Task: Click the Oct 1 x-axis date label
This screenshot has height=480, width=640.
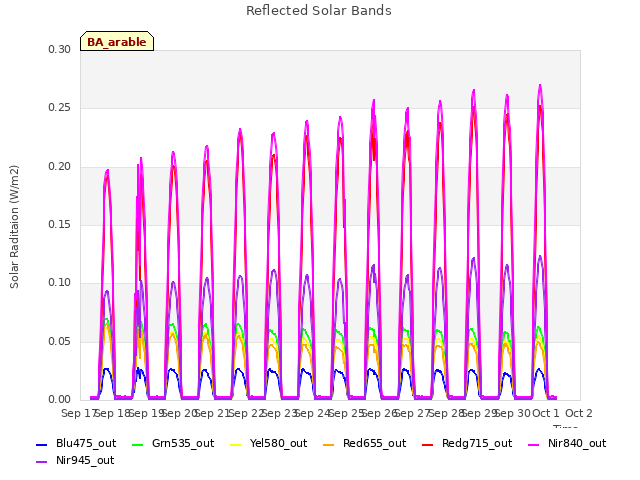Action: [546, 413]
